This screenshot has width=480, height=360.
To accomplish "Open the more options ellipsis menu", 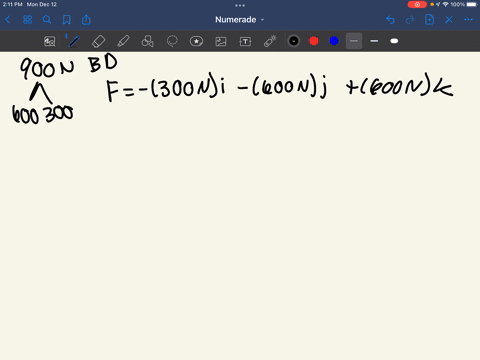I will [x=468, y=20].
